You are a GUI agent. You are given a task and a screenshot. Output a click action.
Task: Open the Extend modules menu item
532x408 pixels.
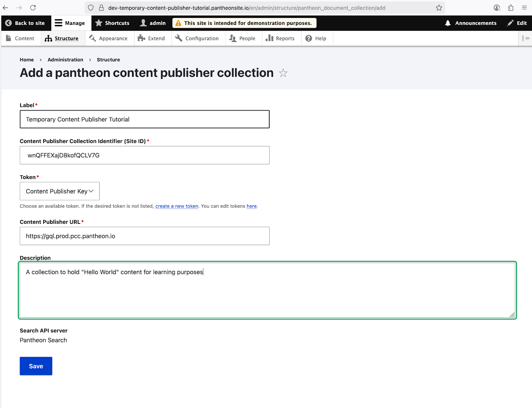coord(152,38)
